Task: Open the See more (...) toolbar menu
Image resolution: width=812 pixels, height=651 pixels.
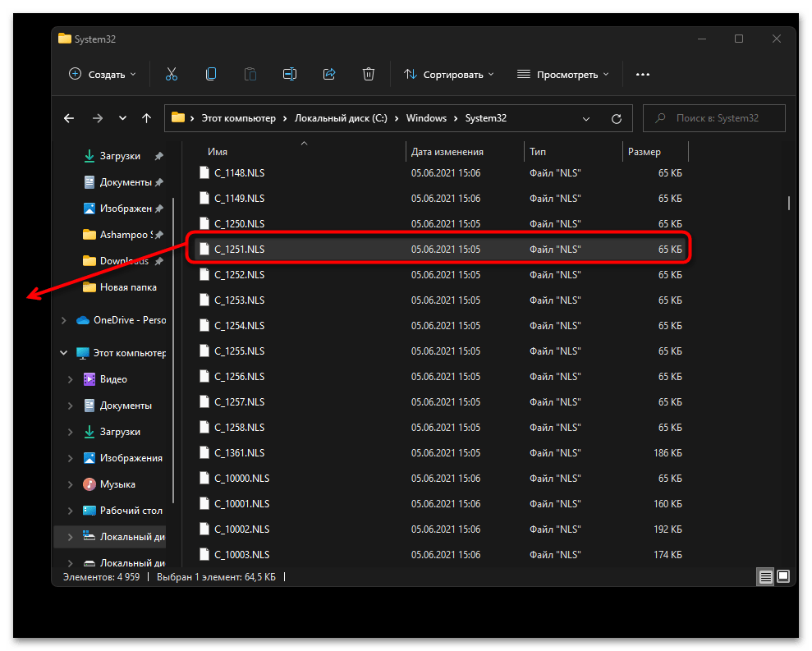Action: click(x=642, y=74)
